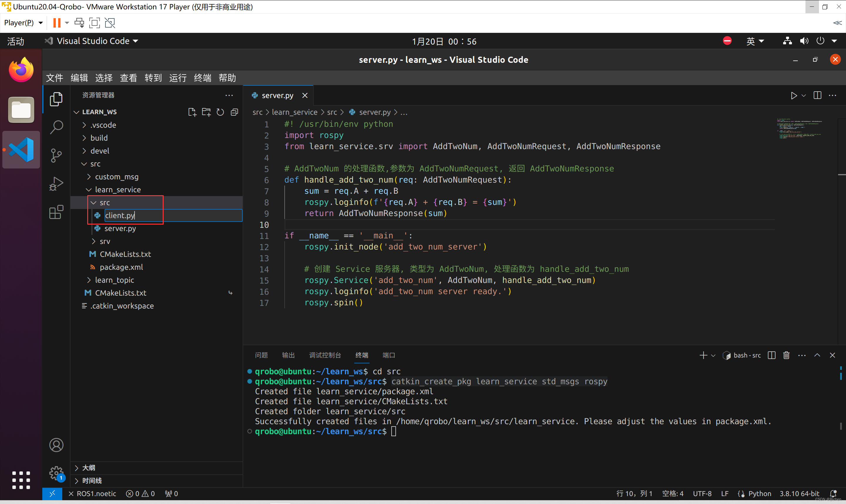Maximize the terminal panel size

coord(817,355)
